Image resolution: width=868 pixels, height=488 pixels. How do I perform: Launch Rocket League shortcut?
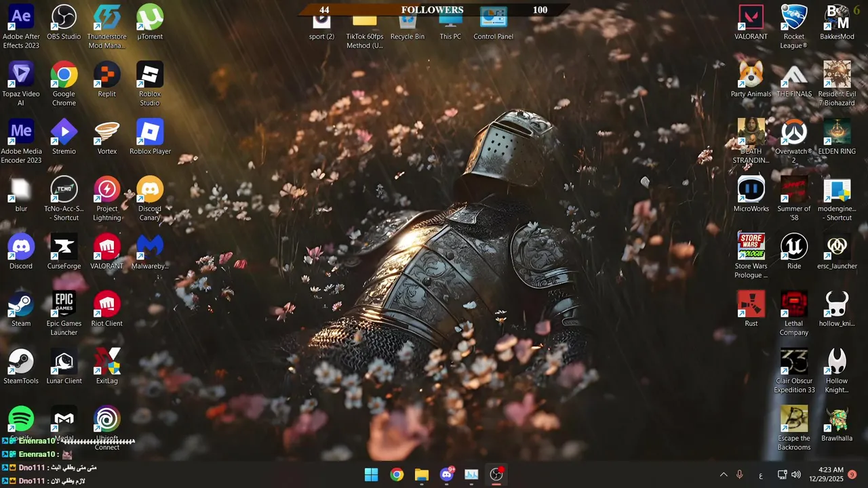(794, 27)
